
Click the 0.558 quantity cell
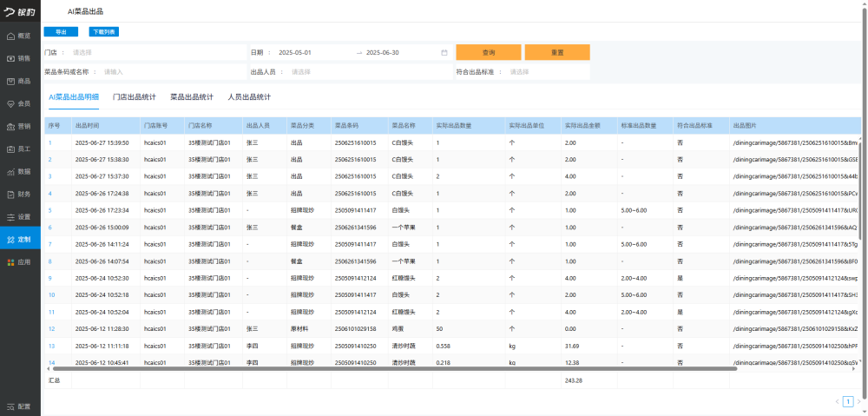[443, 347]
